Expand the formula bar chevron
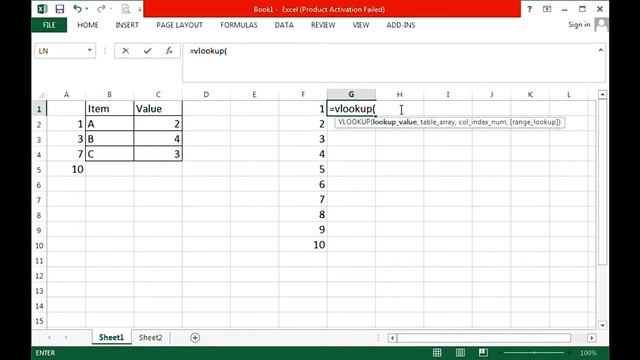The image size is (640, 360). tap(600, 50)
